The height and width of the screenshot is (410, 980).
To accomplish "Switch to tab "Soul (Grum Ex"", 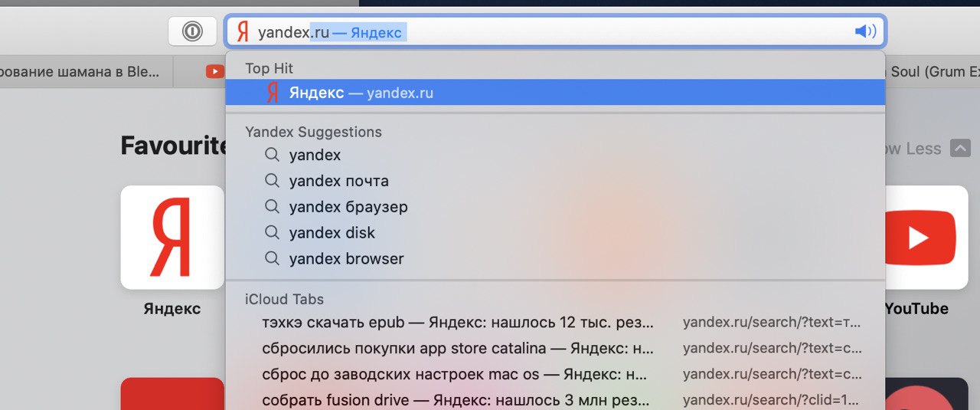I will tap(933, 72).
